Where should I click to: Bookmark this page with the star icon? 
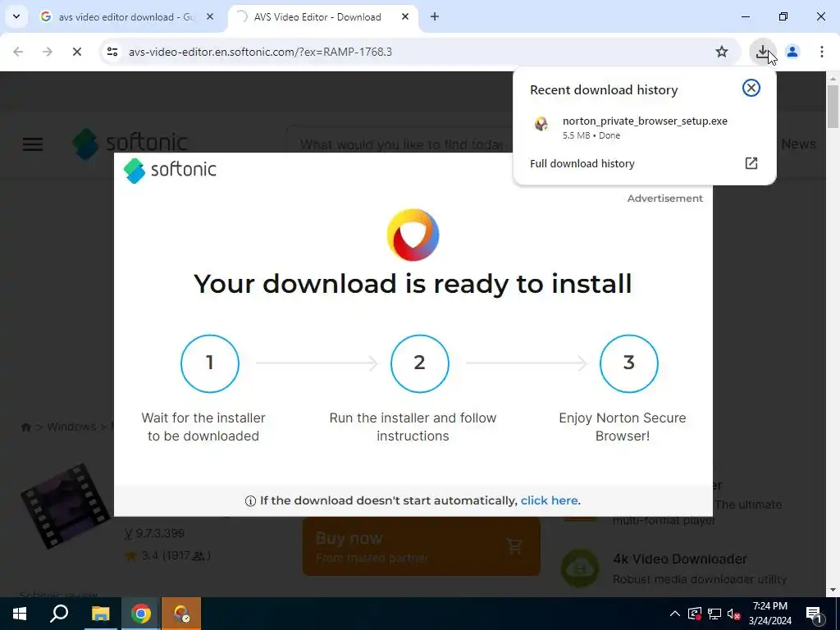coord(722,52)
